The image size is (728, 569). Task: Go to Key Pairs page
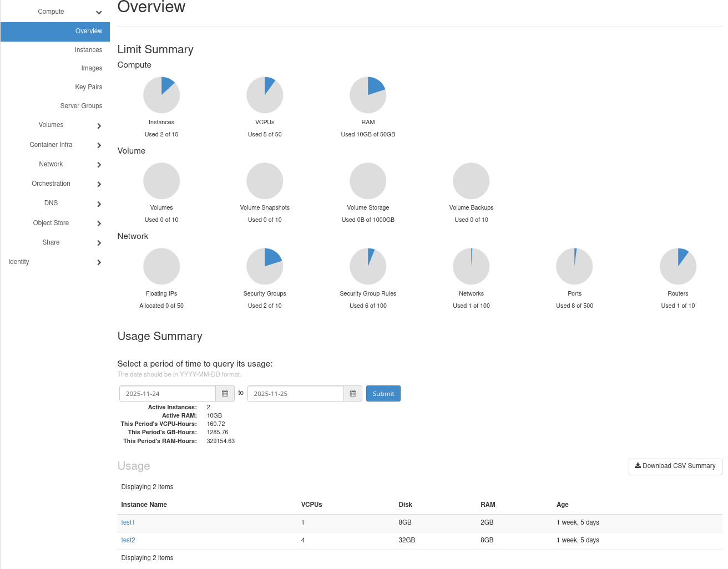(x=88, y=87)
